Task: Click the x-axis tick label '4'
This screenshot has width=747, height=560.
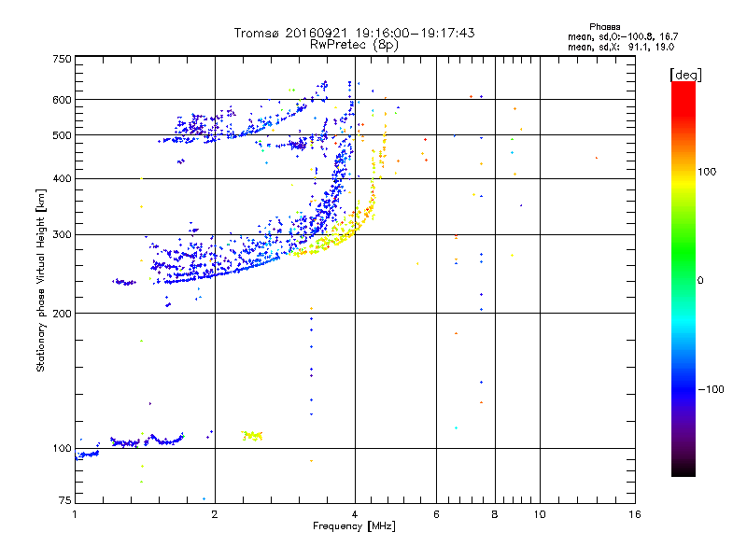Action: tap(355, 514)
